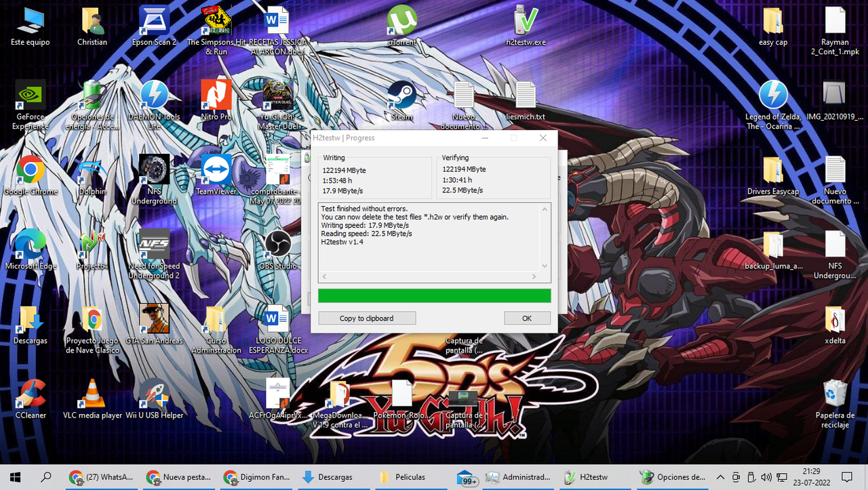Viewport: 868px width, 490px height.
Task: Launch NFS Underground shortcut
Action: [x=154, y=180]
